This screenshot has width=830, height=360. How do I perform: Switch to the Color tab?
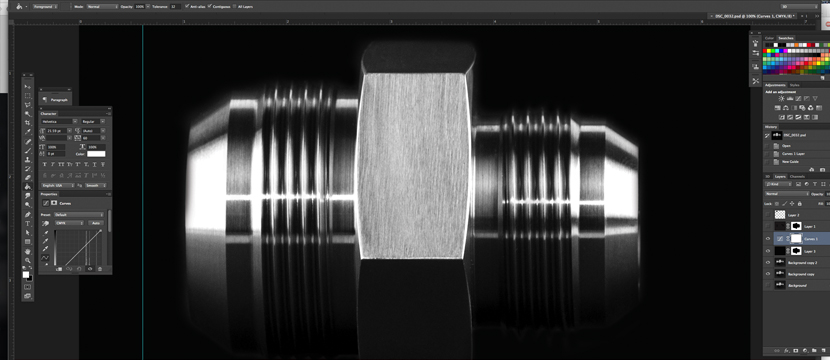point(769,38)
